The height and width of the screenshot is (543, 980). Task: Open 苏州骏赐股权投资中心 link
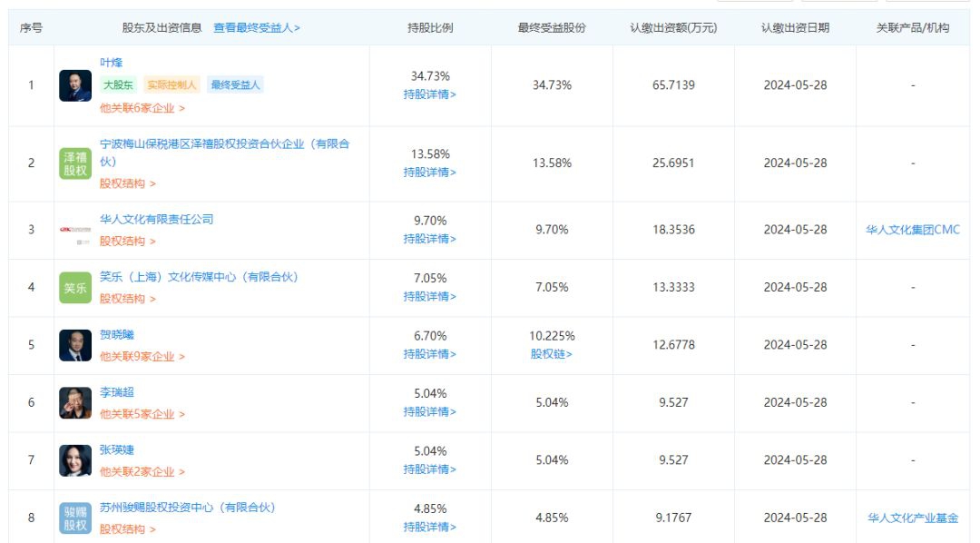coord(188,508)
